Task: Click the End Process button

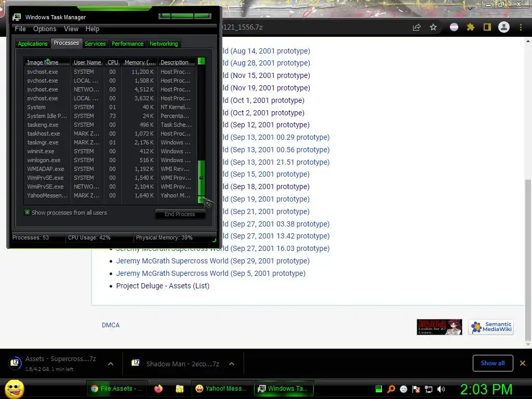Action: coord(180,214)
